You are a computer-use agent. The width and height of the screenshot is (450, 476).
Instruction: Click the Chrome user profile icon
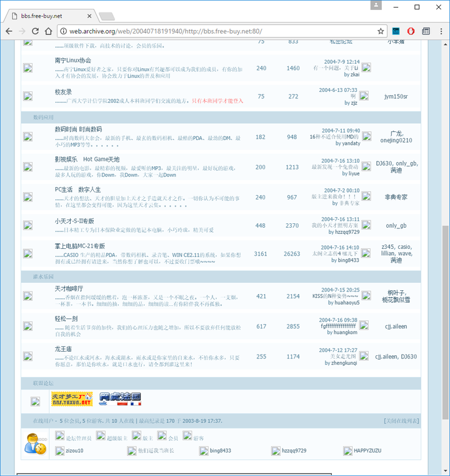tap(376, 6)
